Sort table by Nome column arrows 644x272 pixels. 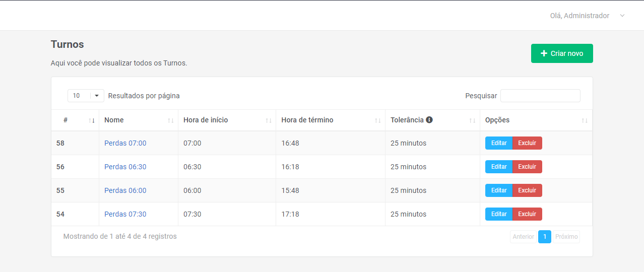pyautogui.click(x=171, y=120)
